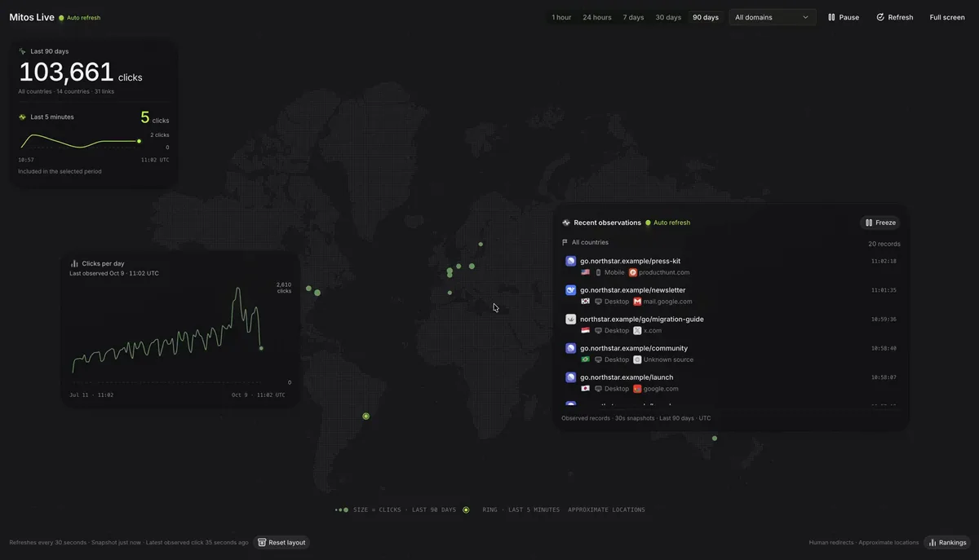Select the 1 hour time range
The width and height of the screenshot is (979, 560).
[x=561, y=17]
